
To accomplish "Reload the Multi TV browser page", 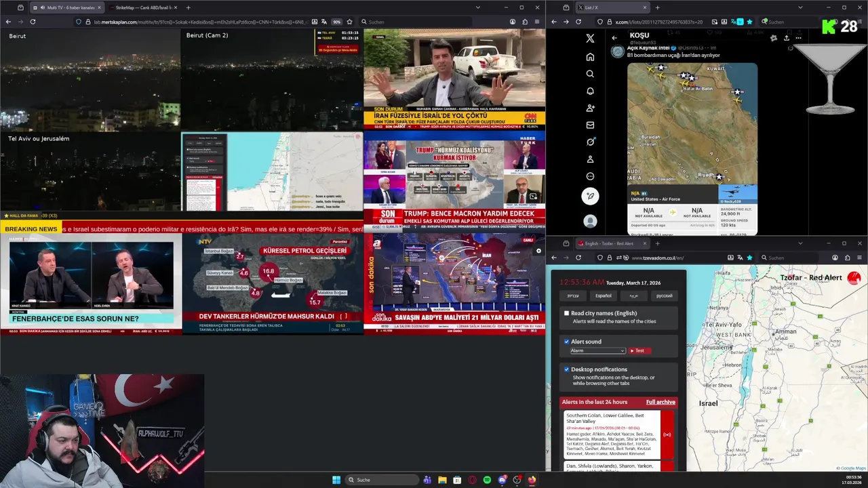I will (x=33, y=22).
